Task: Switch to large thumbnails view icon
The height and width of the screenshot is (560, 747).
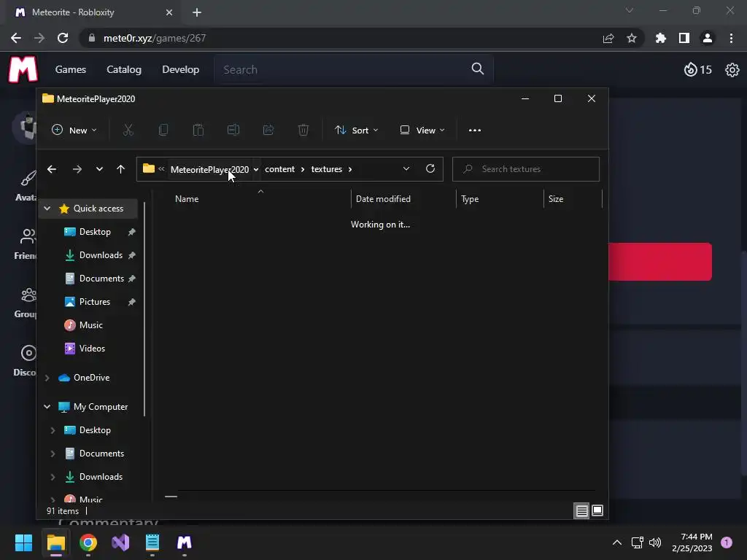Action: (597, 511)
